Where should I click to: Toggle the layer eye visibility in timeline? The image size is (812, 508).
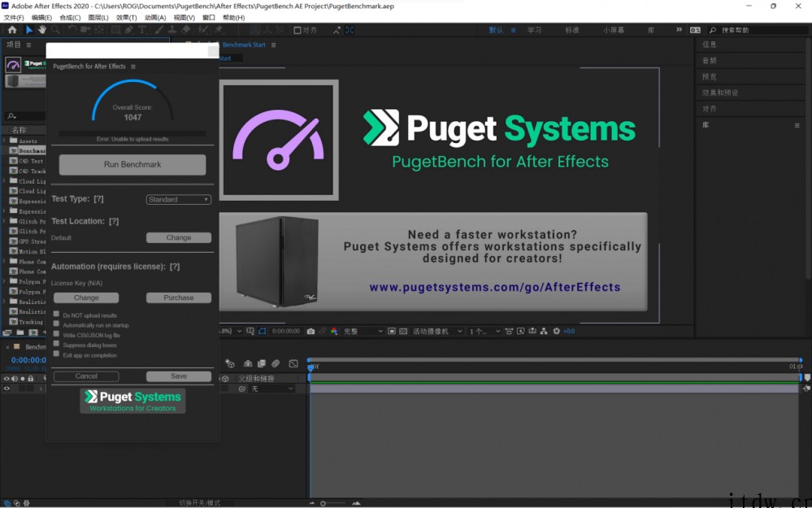coord(7,389)
